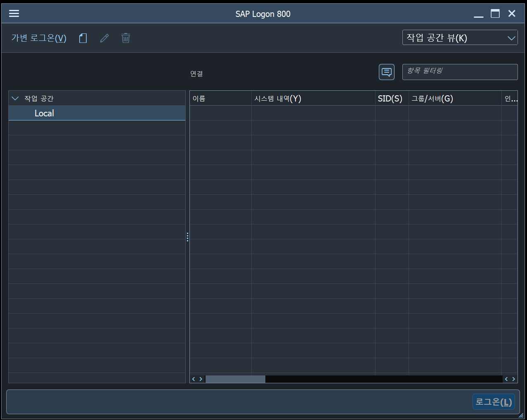The image size is (527, 420).
Task: Click the SID(S) column header
Action: [392, 98]
